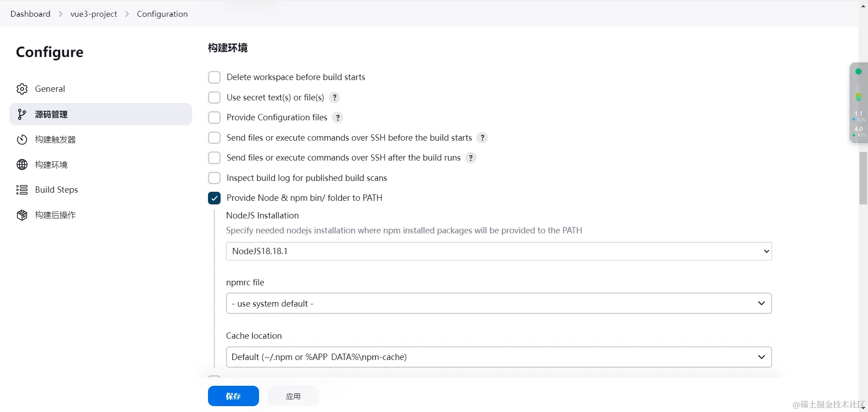Click the 保存 save button
The width and height of the screenshot is (868, 412).
coord(233,396)
